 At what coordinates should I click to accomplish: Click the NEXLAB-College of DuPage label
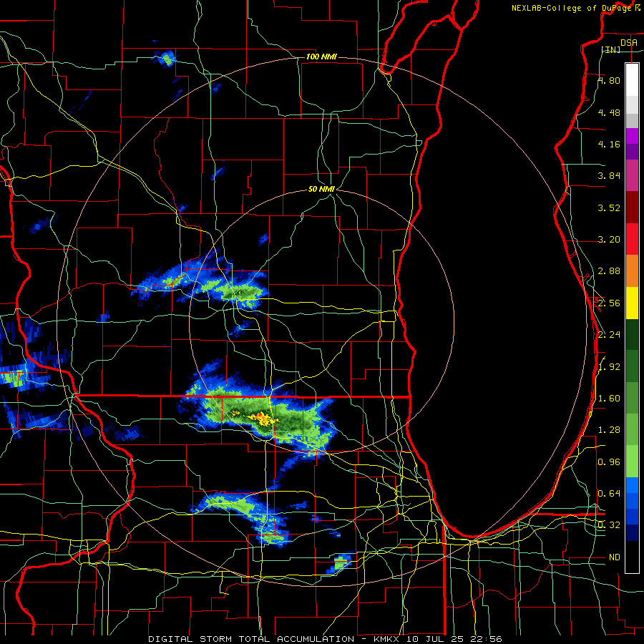click(572, 8)
